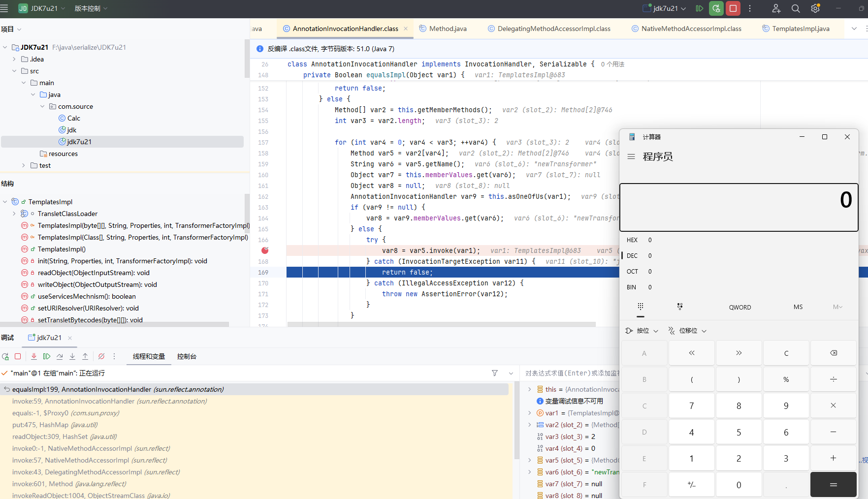Viewport: 868px width, 499px height.
Task: Click the editor horizontal scrollbar
Action: pos(442,324)
